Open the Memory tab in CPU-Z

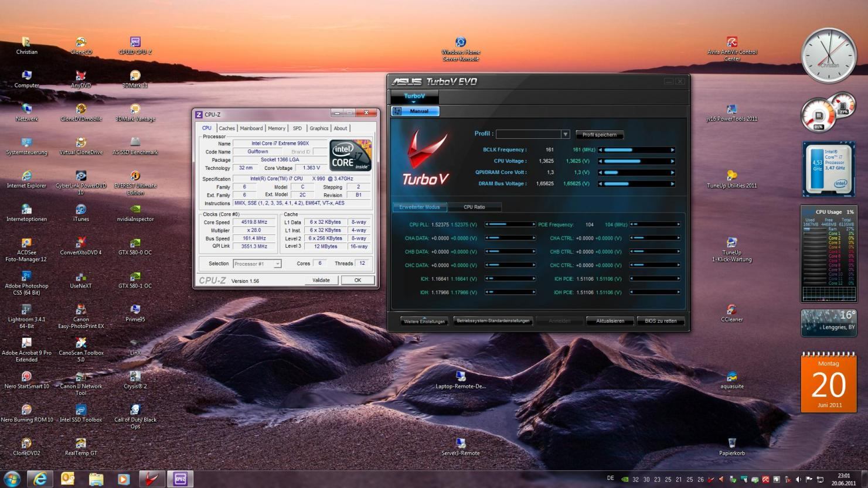(x=277, y=128)
